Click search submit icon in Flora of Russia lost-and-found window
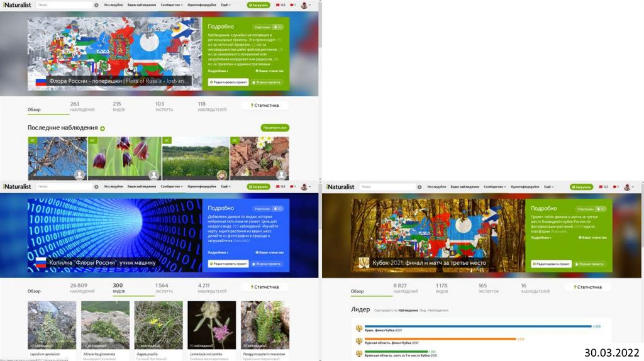This screenshot has height=361, width=644. click(96, 5)
